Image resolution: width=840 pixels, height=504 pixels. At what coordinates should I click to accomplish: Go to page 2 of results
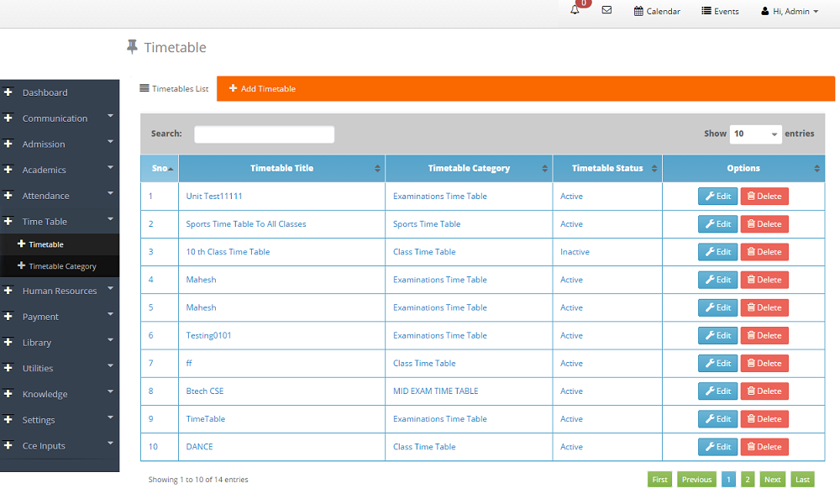coord(748,480)
